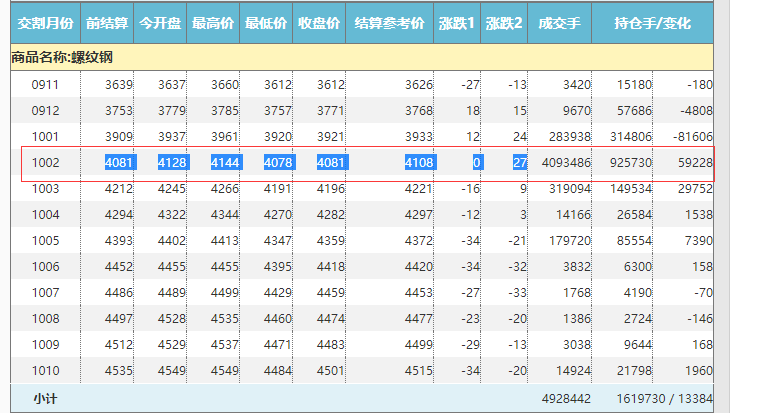783x413 pixels.
Task: Click settlement reference 4297 in row 1004
Action: [418, 215]
